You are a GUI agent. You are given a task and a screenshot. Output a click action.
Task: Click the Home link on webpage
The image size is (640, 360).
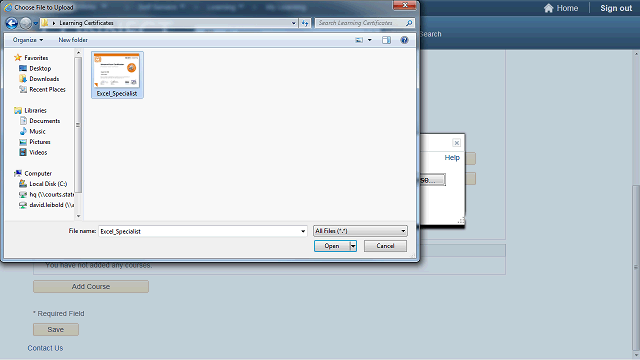567,8
